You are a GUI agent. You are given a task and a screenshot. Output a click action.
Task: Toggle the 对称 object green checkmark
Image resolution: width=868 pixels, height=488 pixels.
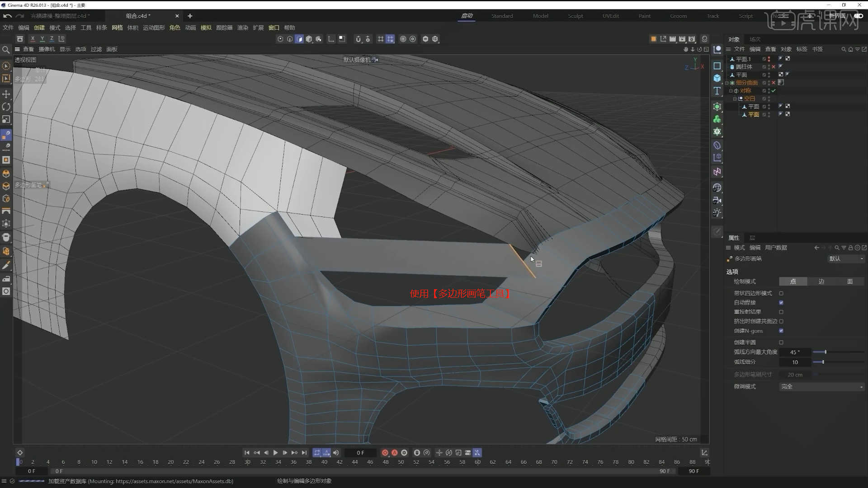(774, 91)
